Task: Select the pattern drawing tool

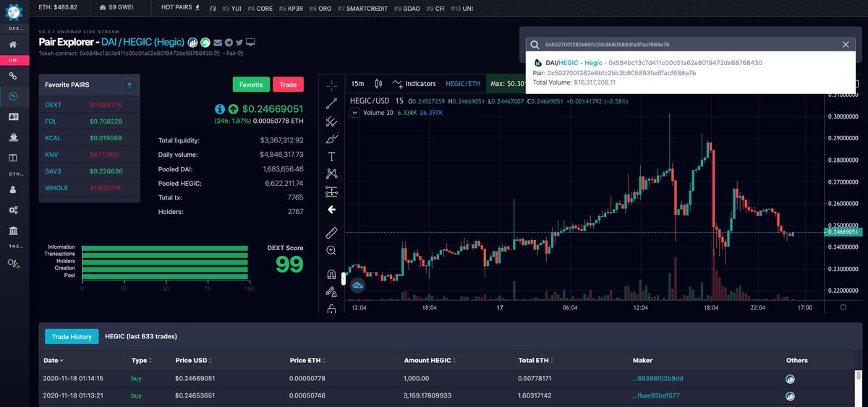Action: [x=331, y=173]
